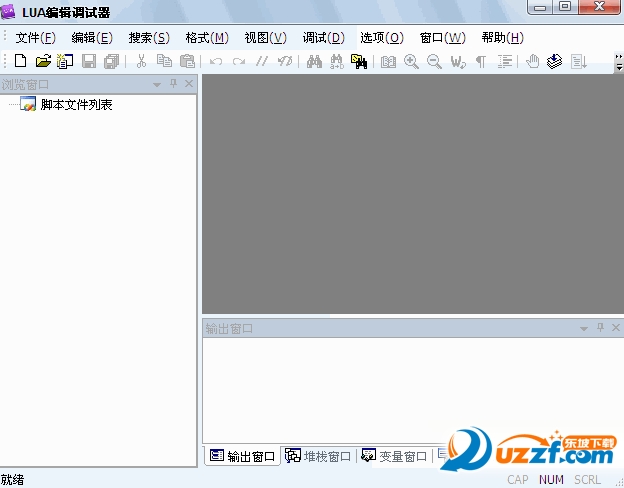
Task: Minimize the LUA编辑调试器 window
Action: click(x=540, y=7)
